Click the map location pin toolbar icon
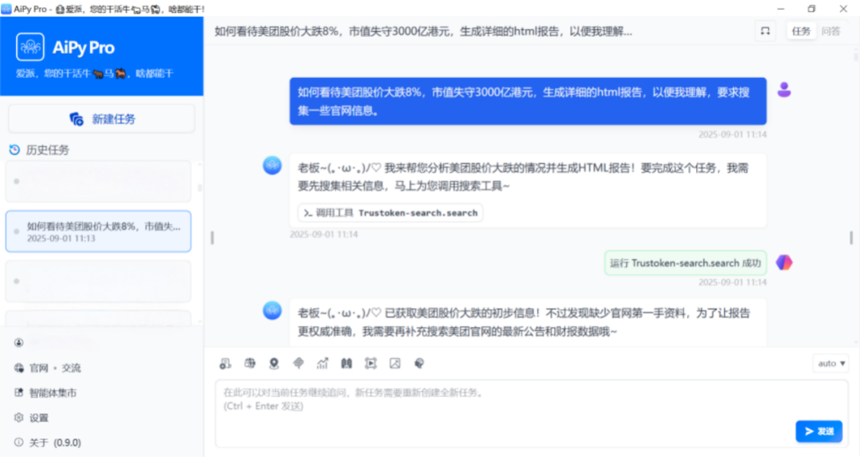Image resolution: width=868 pixels, height=469 pixels. 274,364
